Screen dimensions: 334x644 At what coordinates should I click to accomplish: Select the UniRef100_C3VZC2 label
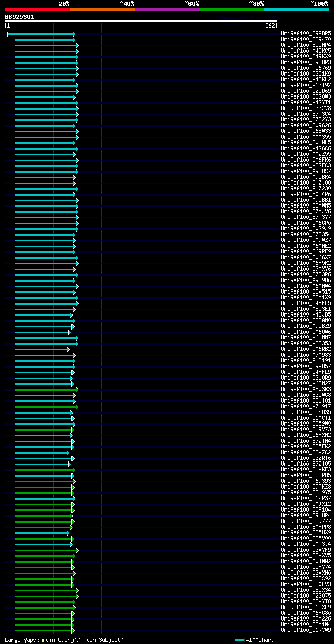(x=306, y=452)
